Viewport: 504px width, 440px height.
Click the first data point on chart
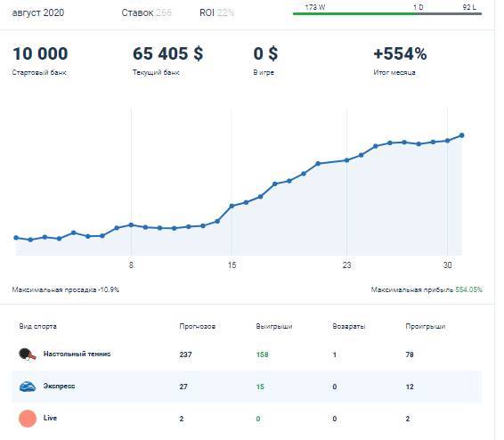coord(16,238)
